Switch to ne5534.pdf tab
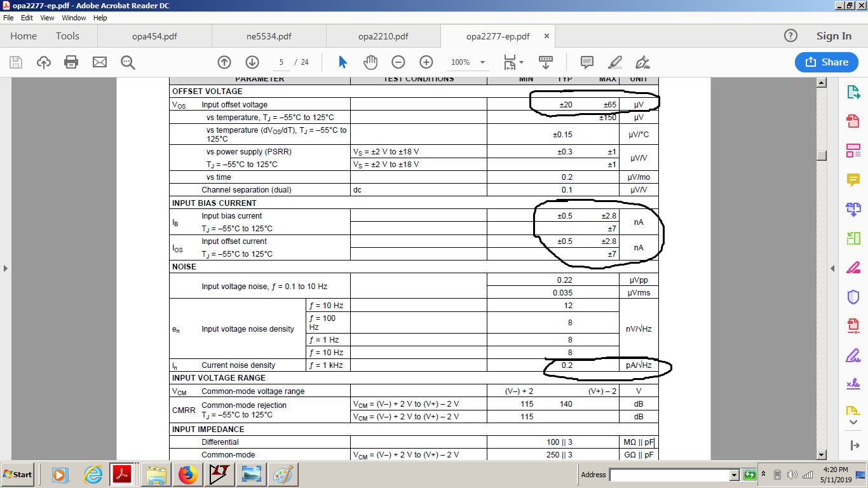868x488 pixels. point(269,36)
